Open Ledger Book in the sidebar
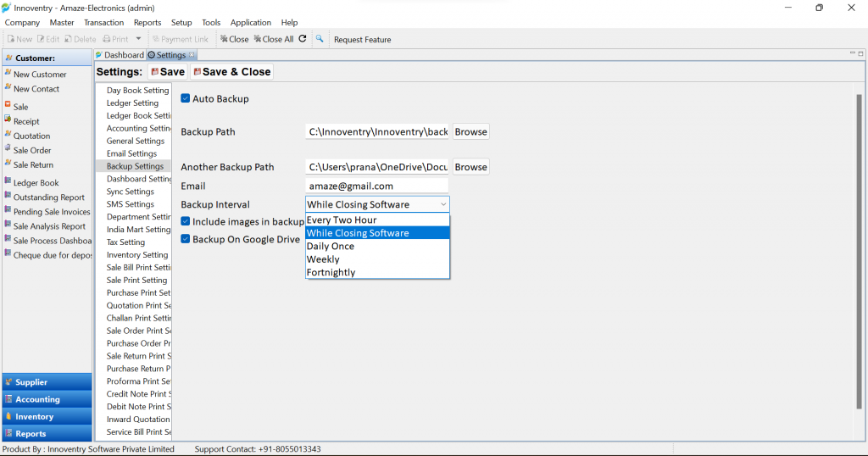868x456 pixels. coord(36,182)
